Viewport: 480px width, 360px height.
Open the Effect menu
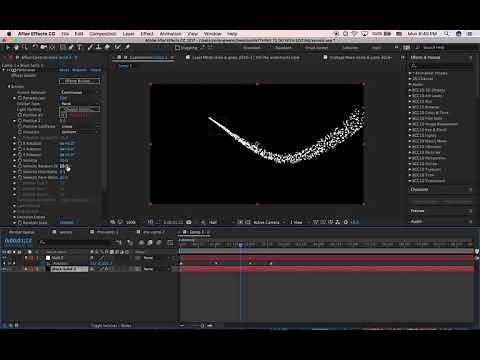coord(147,34)
